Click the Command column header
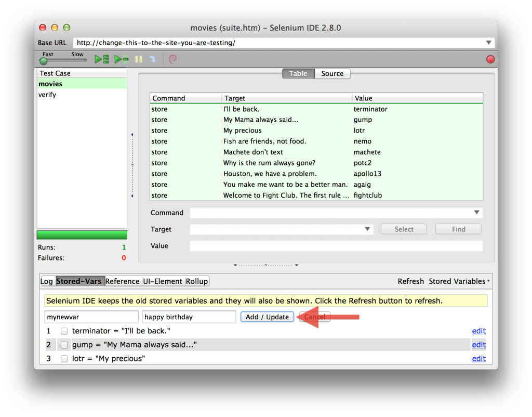Viewport: 532px width, 417px height. tap(186, 98)
